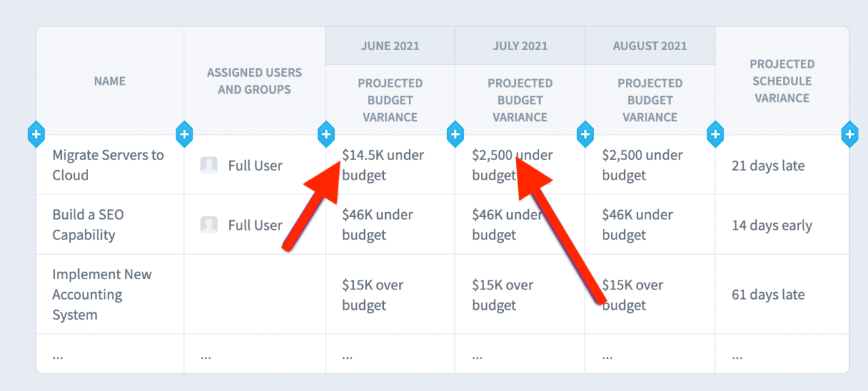Click the plus icon before Projected Schedule Variance
This screenshot has height=391, width=868.
[x=715, y=134]
